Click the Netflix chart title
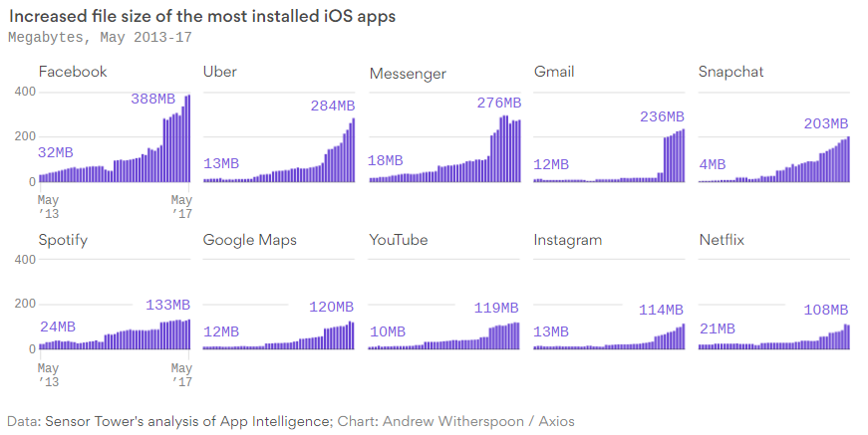Image resolution: width=868 pixels, height=435 pixels. (722, 240)
